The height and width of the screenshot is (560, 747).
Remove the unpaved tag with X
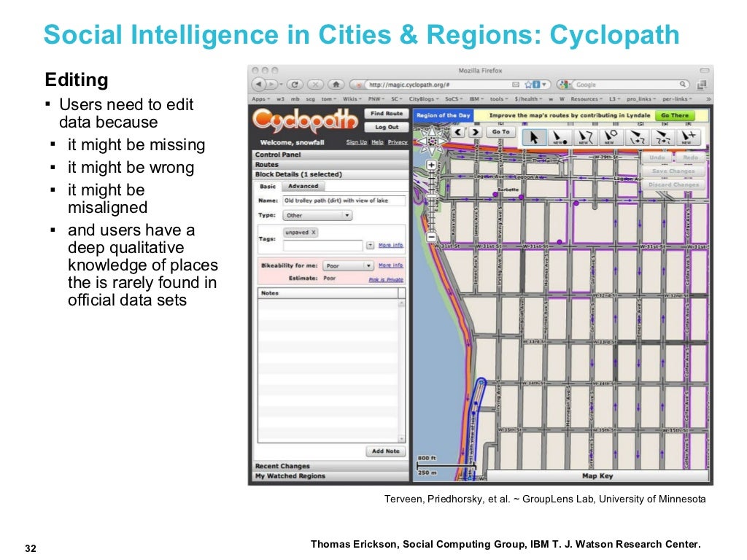(x=314, y=233)
